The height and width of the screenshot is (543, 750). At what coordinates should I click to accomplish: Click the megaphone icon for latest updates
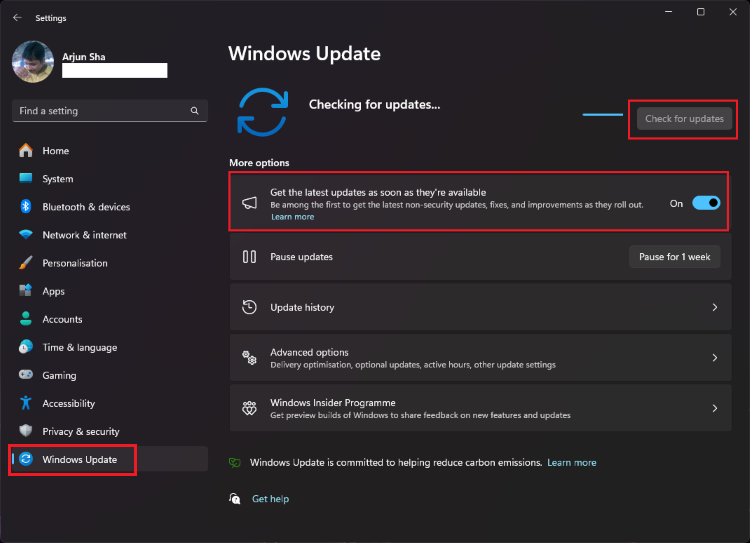click(249, 203)
